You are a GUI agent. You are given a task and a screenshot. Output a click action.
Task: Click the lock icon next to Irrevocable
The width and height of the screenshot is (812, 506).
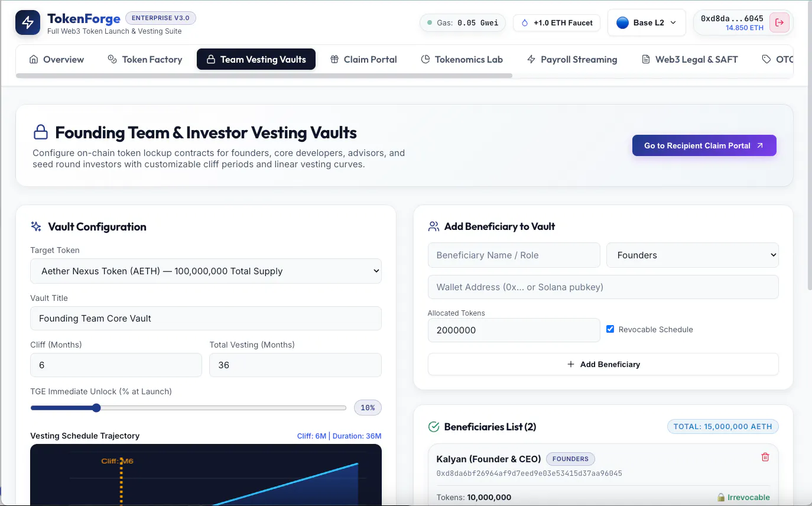point(721,498)
